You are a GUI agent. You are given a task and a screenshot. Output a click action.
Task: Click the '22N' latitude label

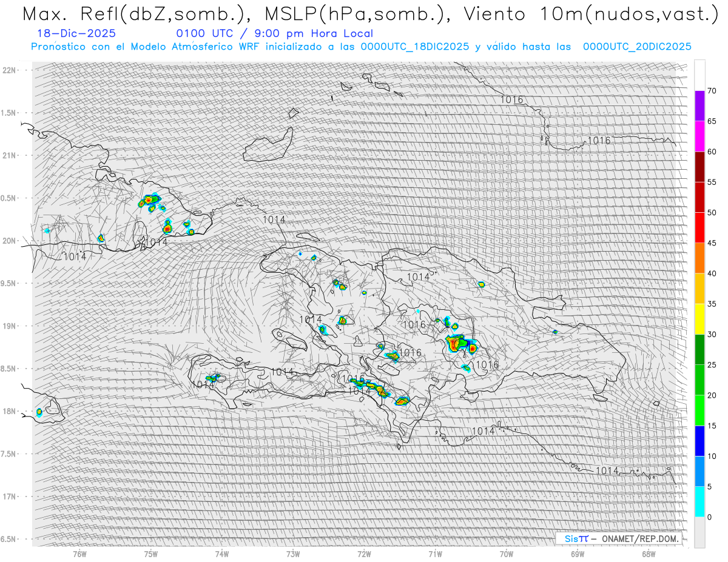click(x=9, y=70)
